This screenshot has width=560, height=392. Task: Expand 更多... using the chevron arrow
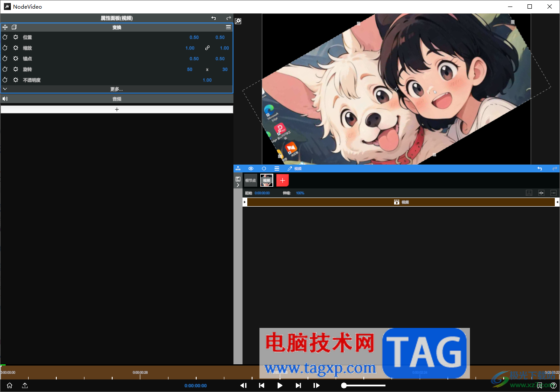tap(5, 89)
